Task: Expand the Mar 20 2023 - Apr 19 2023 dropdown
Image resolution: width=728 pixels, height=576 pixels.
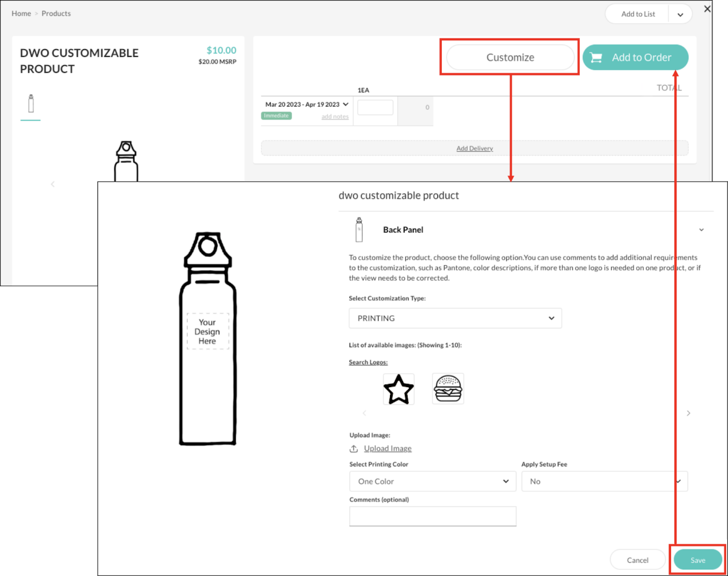Action: [x=306, y=105]
